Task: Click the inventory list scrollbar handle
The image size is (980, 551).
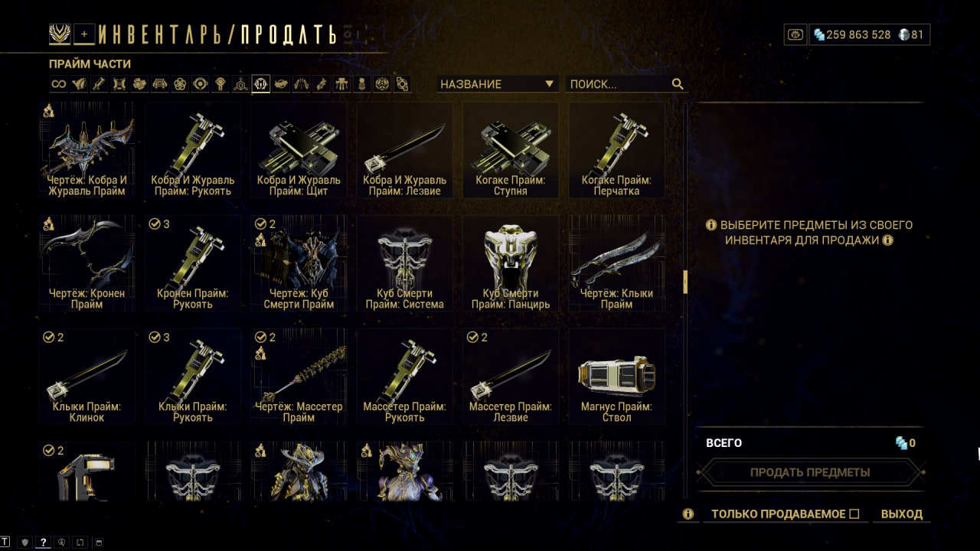Action: [685, 282]
